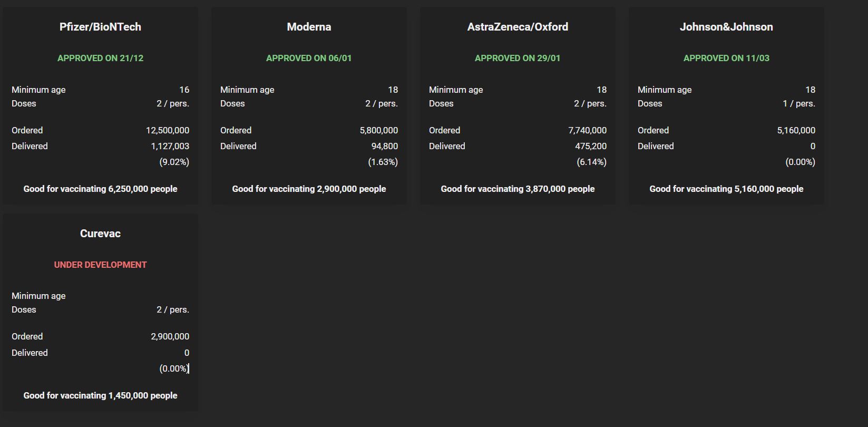Click the Curevac card title
Viewport: 868px width, 427px height.
(x=100, y=234)
